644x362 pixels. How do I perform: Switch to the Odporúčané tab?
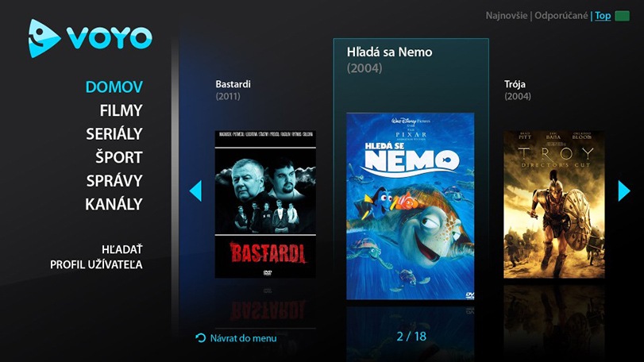point(561,16)
